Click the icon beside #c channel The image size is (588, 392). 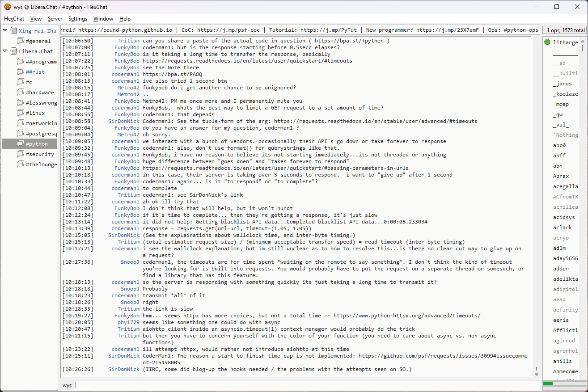coord(20,82)
